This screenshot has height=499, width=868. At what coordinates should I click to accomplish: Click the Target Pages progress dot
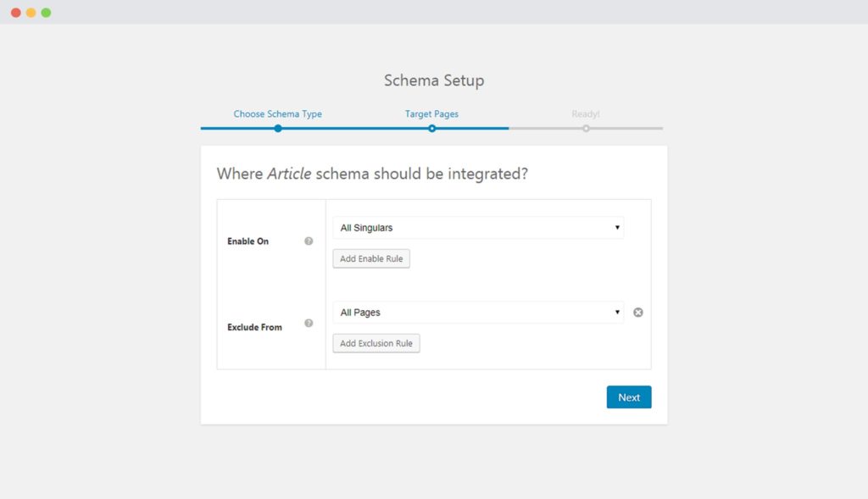point(432,128)
